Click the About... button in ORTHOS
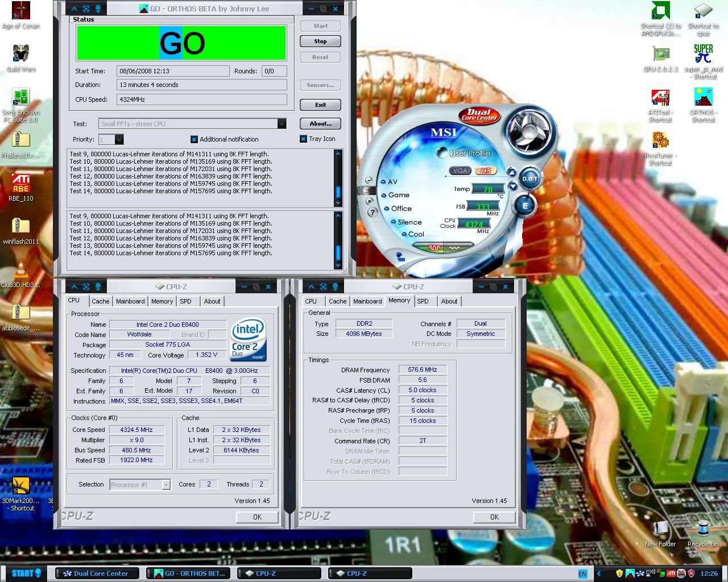Viewport: 728px width, 582px height. coord(320,124)
